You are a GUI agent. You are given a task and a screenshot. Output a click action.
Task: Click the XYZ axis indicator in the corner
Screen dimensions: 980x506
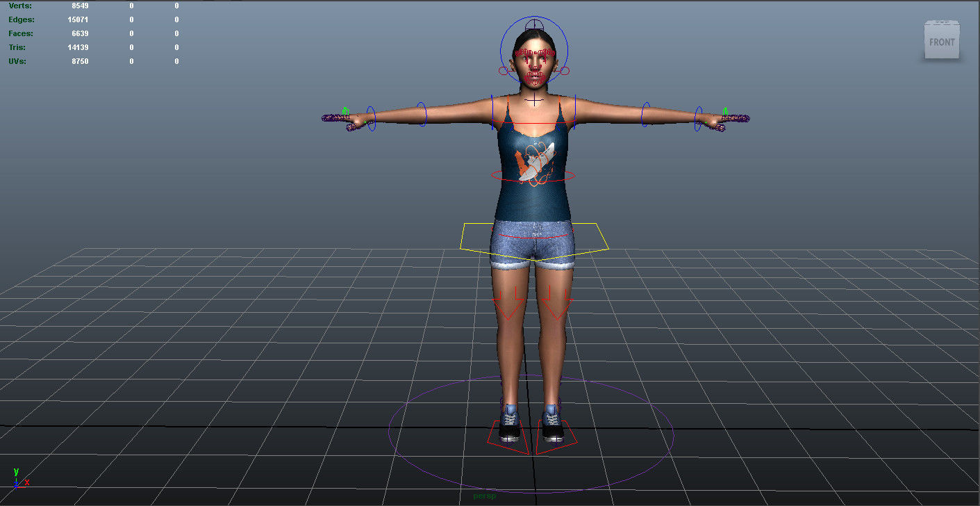tap(20, 478)
